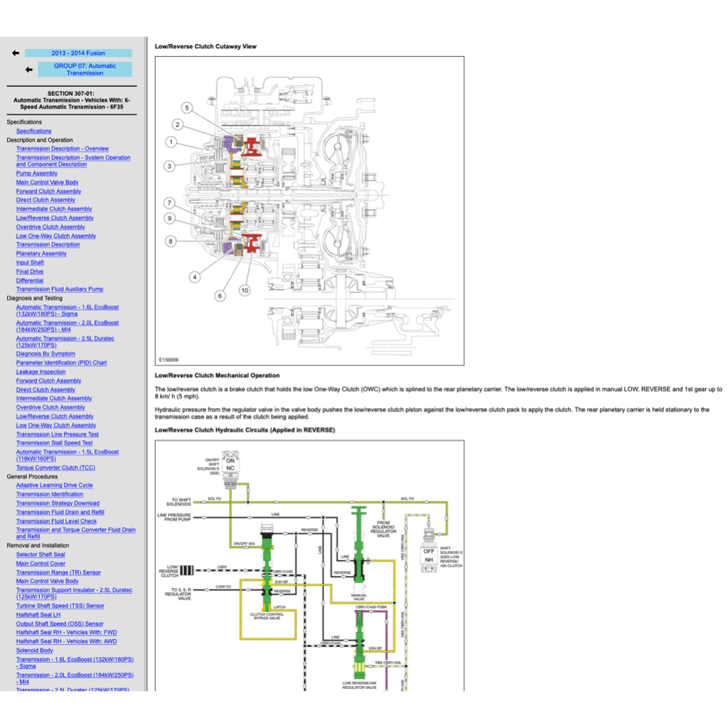Open GROUP 07: Automatic Transmission breadcrumb
The width and height of the screenshot is (728, 728).
[85, 70]
